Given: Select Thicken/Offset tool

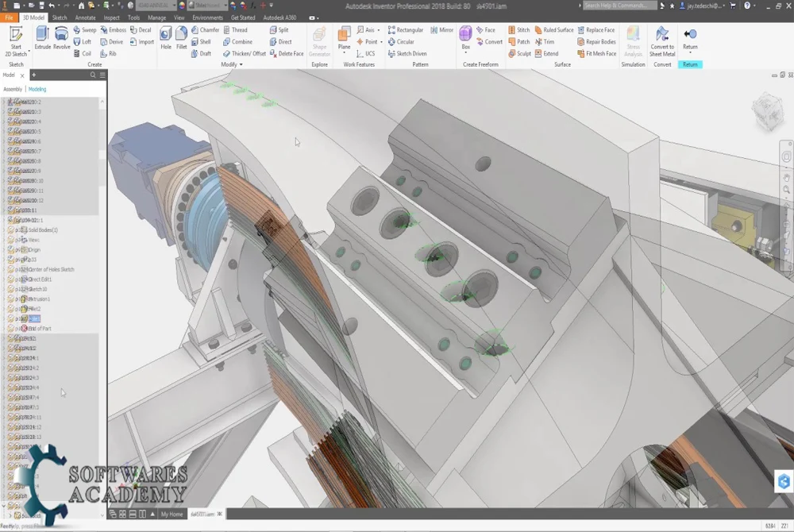Looking at the screenshot, I should pos(244,54).
